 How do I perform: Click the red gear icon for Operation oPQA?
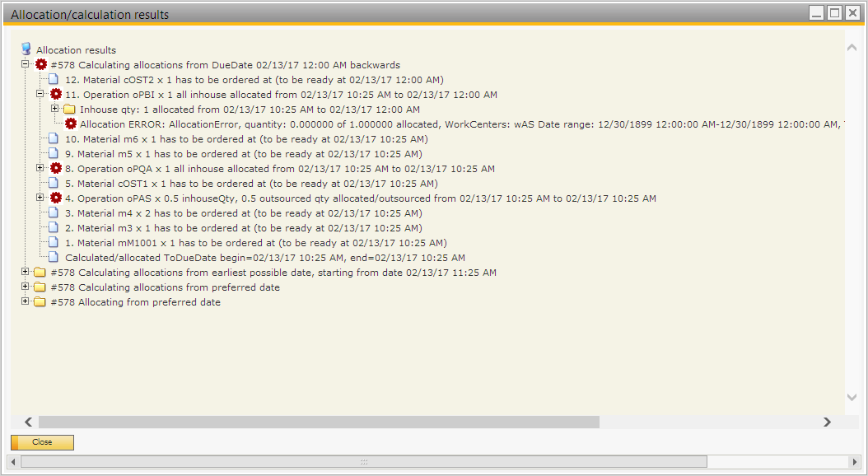click(56, 168)
